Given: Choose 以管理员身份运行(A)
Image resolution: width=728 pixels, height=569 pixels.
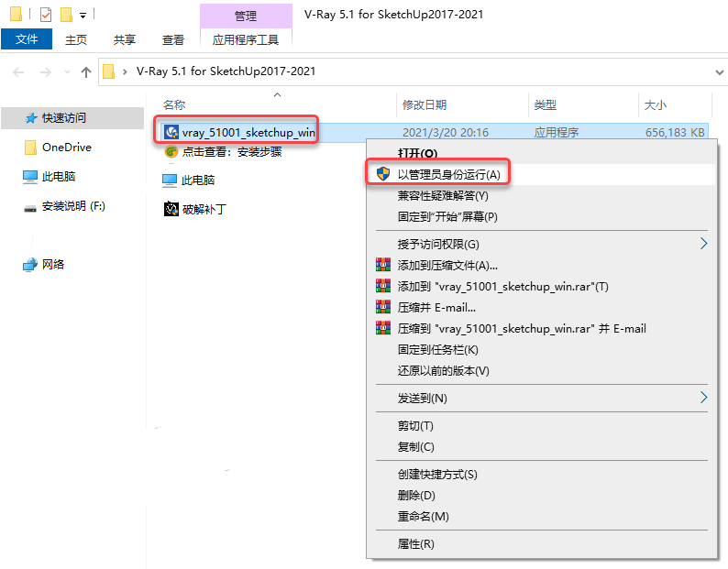Looking at the screenshot, I should [541, 174].
